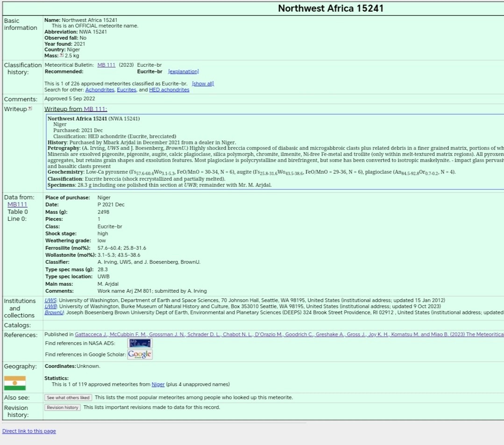Select the Ferrosilite value 57.6-60.4; 25.8-31.6
This screenshot has height=445, width=504.
tap(122, 248)
